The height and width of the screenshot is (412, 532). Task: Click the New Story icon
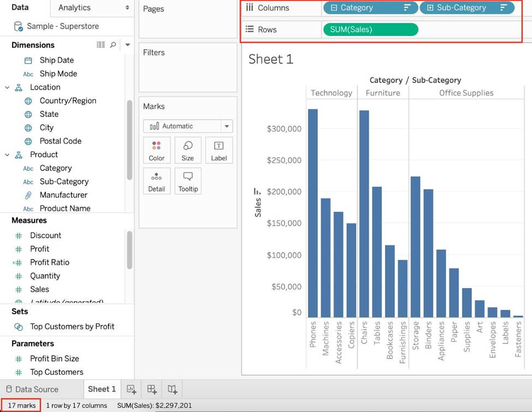[173, 389]
